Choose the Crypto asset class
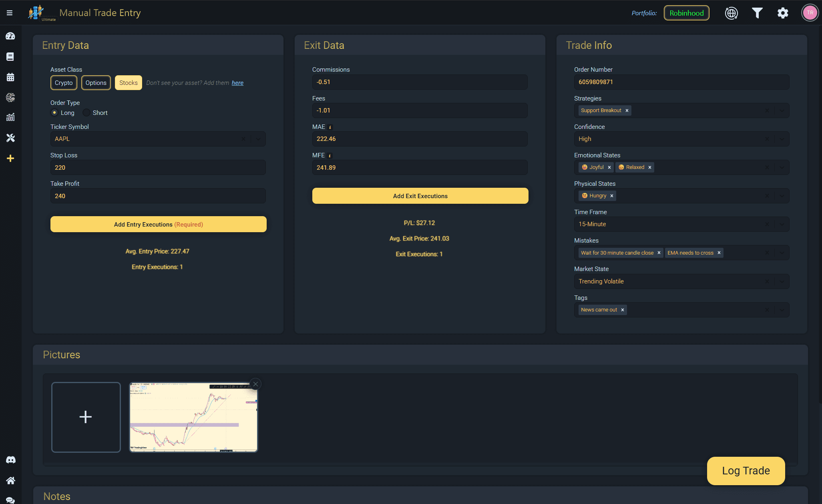Screen dimensions: 822x504 click(x=64, y=83)
